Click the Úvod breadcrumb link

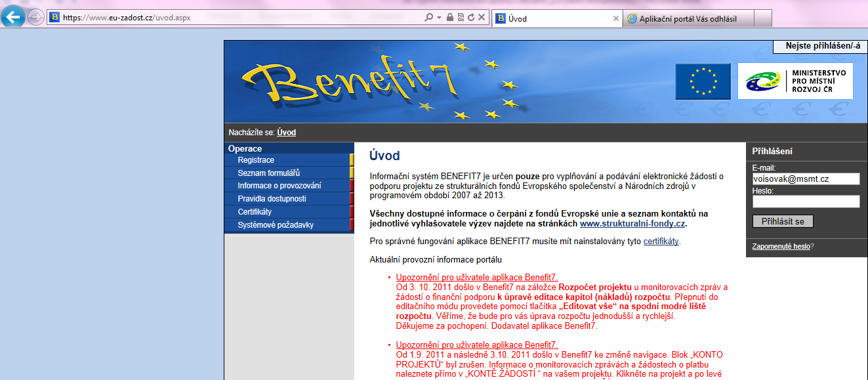(x=286, y=133)
